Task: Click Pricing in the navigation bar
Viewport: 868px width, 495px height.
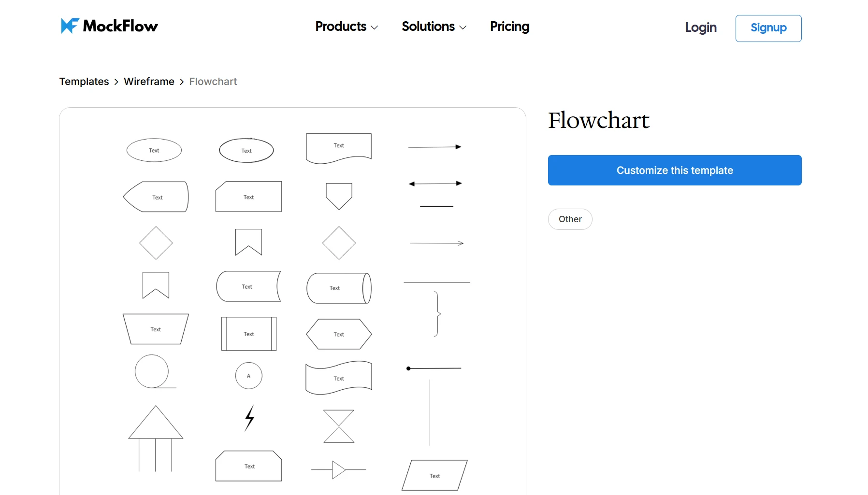Action: click(509, 27)
